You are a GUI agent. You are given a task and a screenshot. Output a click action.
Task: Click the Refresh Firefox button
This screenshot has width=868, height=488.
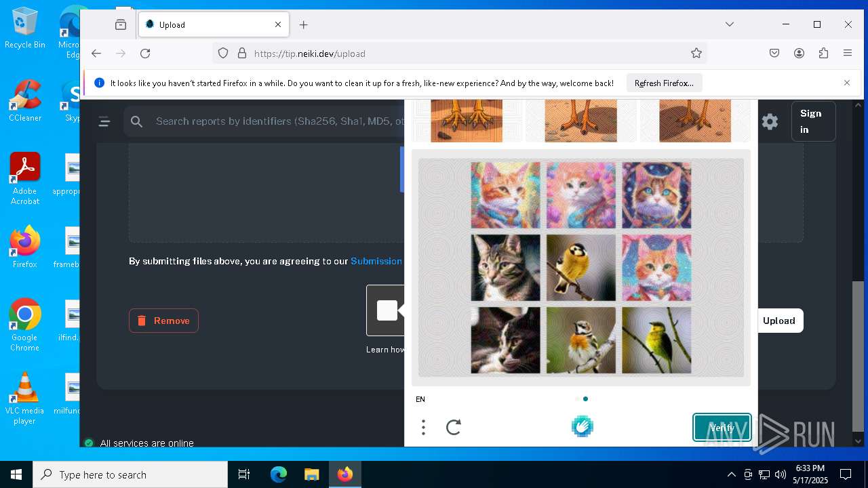(664, 83)
